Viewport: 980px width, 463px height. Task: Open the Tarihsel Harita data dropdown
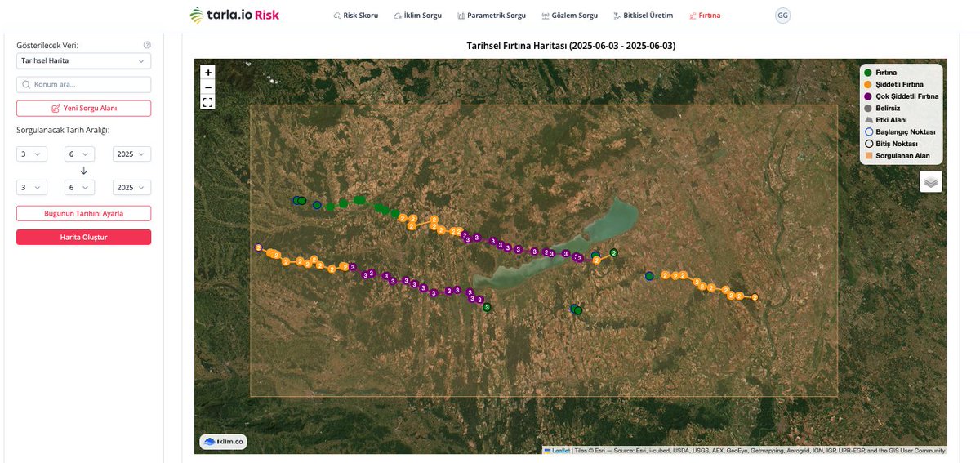pyautogui.click(x=83, y=61)
